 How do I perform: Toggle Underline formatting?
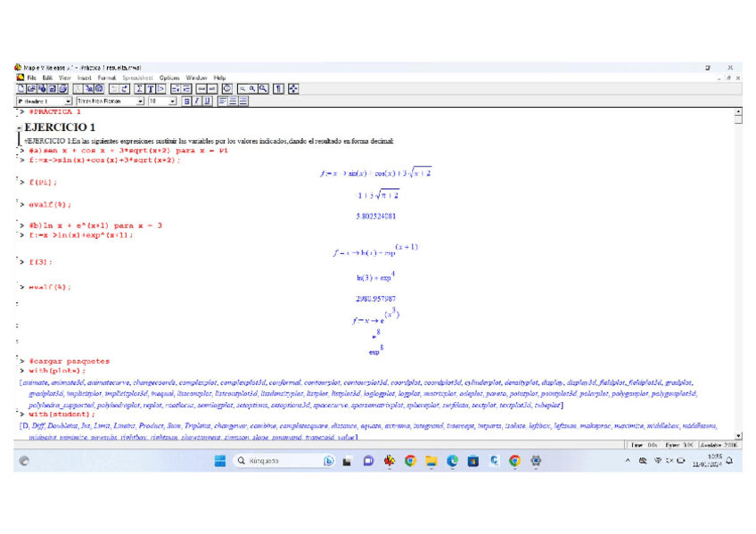pos(208,102)
